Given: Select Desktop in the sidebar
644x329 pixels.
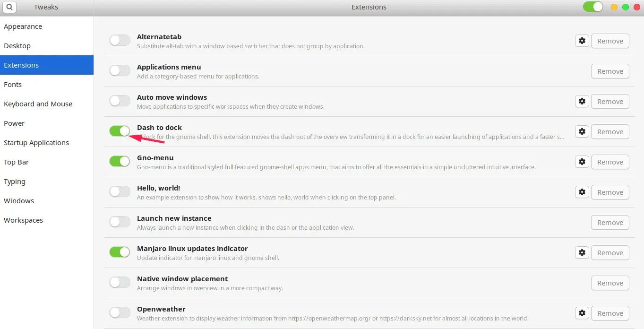Looking at the screenshot, I should tap(47, 46).
